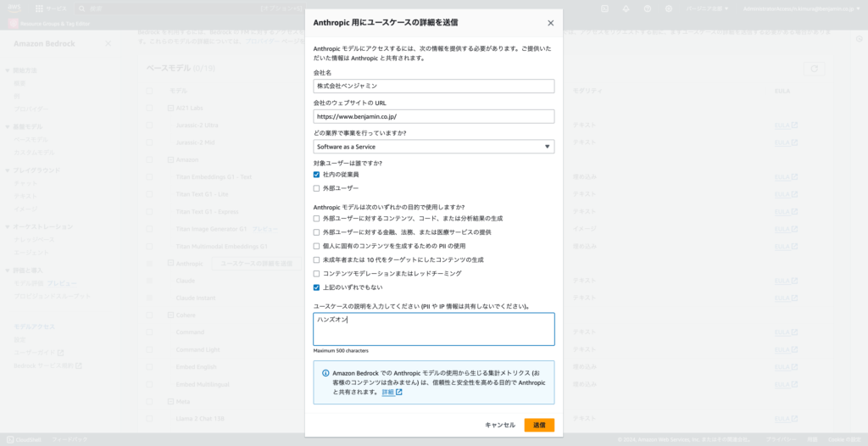Select the Jurassic-2 Ultra row checkbox

tap(149, 125)
